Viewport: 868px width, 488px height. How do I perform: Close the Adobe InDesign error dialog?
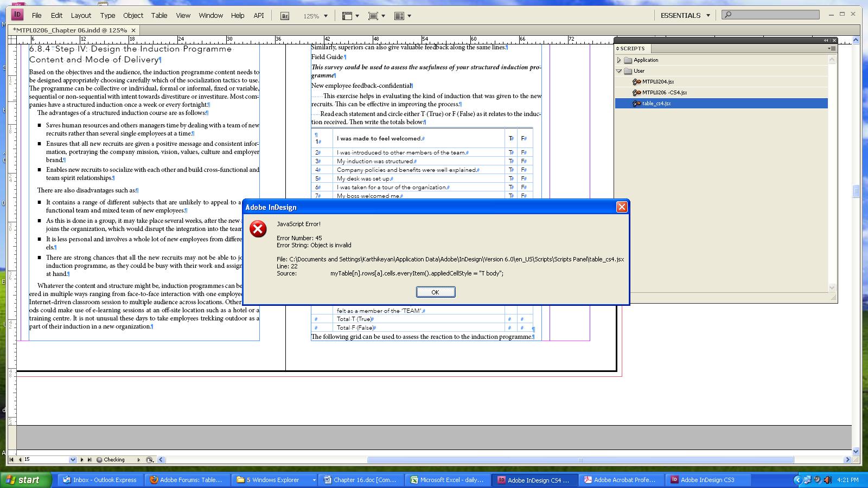pos(622,207)
